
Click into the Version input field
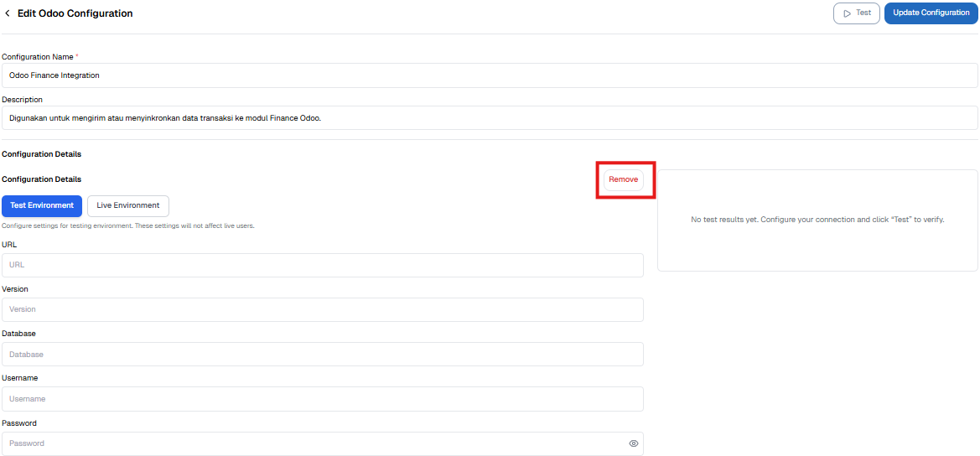323,310
